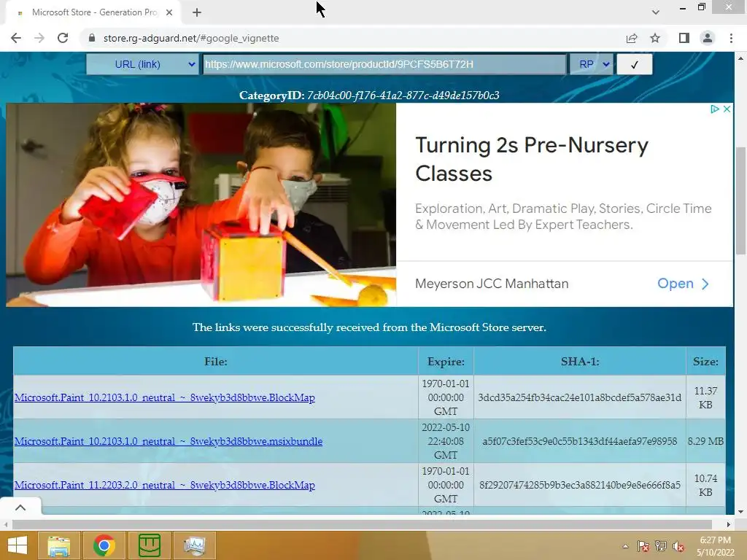This screenshot has width=747, height=560.
Task: Switch to Chrome on the taskbar
Action: click(x=104, y=545)
